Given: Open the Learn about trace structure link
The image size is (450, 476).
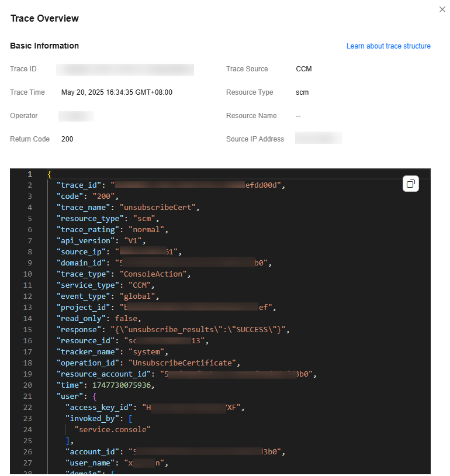Looking at the screenshot, I should tap(388, 46).
